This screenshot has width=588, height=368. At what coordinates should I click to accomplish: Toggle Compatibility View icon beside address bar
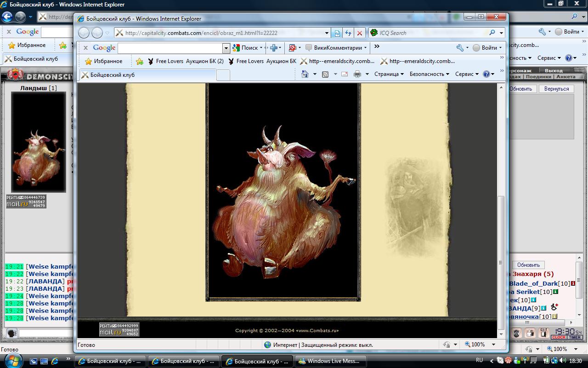click(x=337, y=33)
